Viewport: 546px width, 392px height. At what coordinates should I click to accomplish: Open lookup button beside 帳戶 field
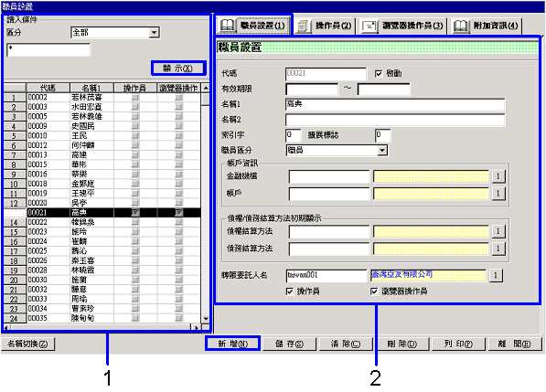click(x=498, y=193)
